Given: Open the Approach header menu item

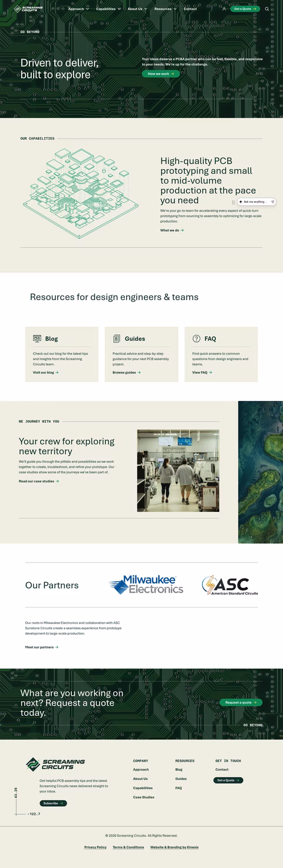Looking at the screenshot, I should (76, 9).
